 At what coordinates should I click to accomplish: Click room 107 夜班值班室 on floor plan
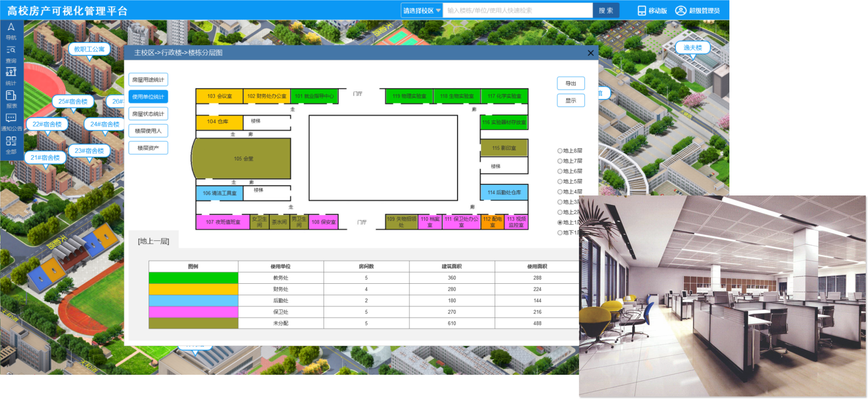(222, 222)
